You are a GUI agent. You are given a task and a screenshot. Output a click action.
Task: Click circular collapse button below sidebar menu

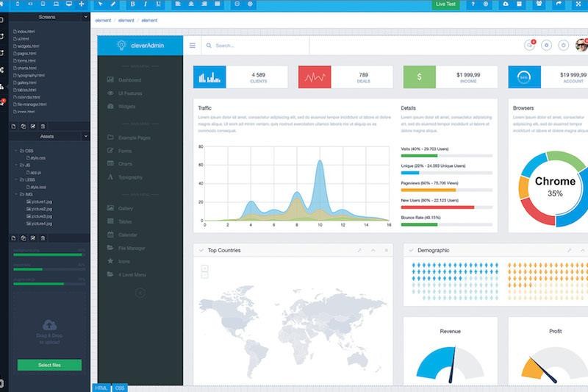coord(140,293)
